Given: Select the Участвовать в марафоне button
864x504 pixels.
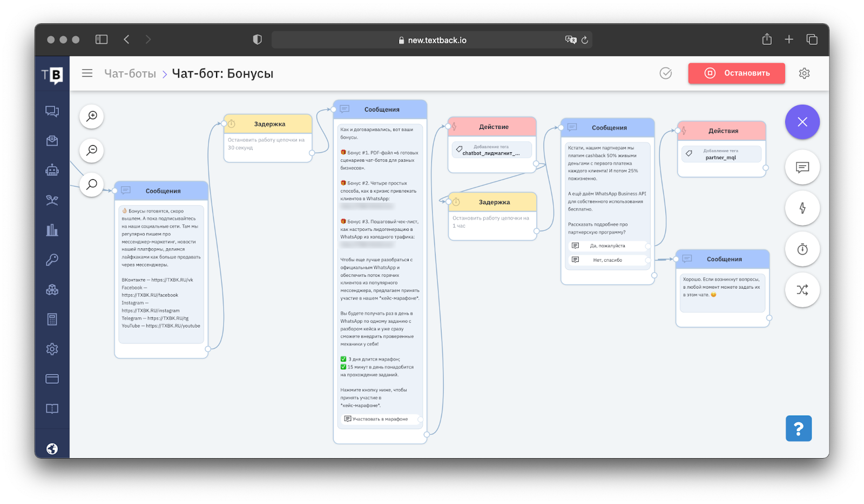Looking at the screenshot, I should pos(380,419).
